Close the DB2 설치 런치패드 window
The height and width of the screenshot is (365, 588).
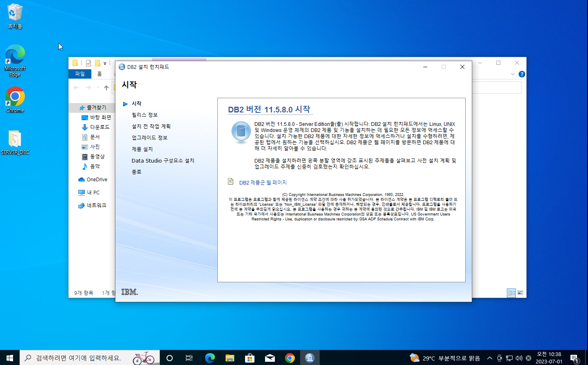pos(462,67)
